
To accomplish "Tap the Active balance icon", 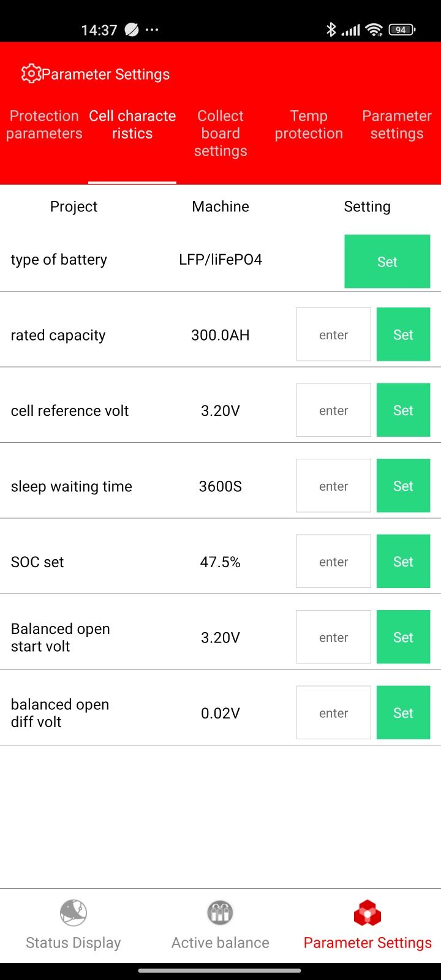I will coord(221,913).
